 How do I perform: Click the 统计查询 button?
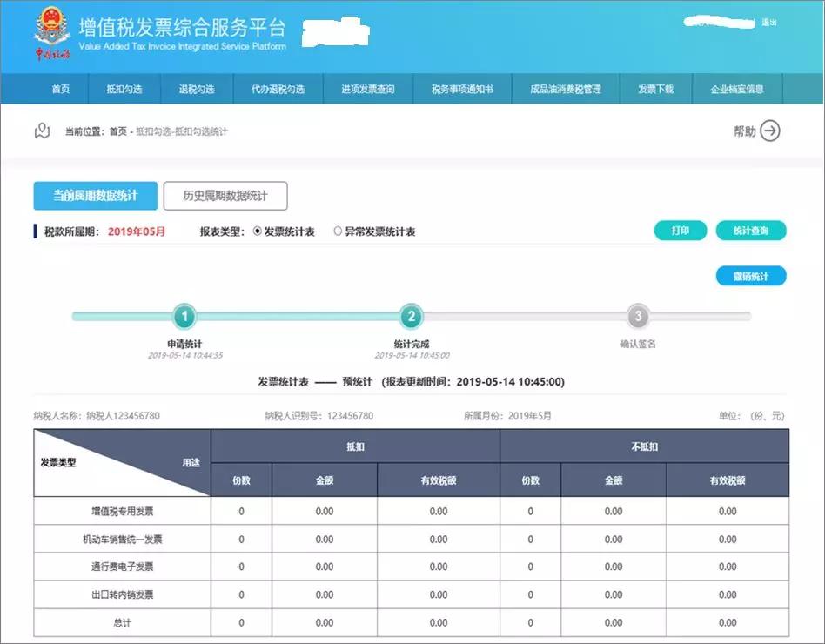pos(750,231)
